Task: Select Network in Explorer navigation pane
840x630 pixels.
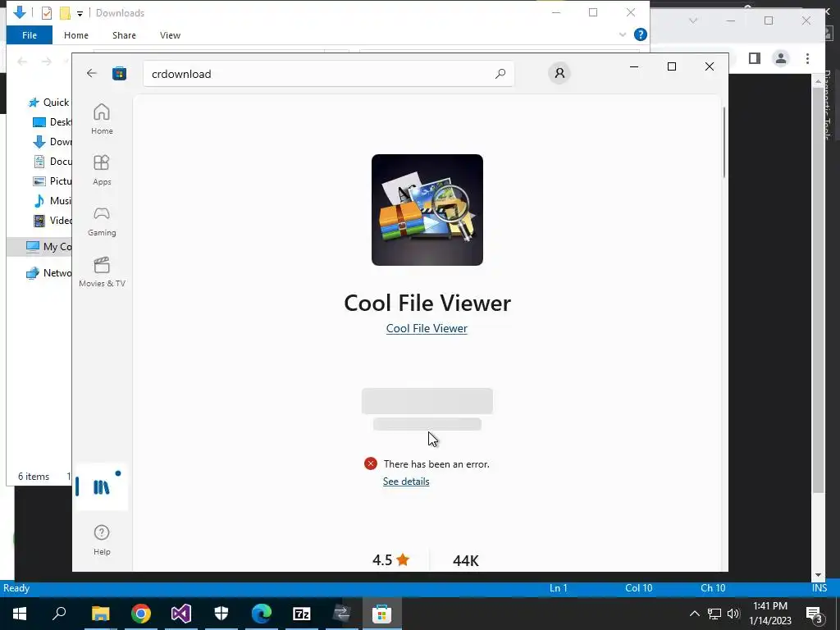Action: click(x=48, y=272)
